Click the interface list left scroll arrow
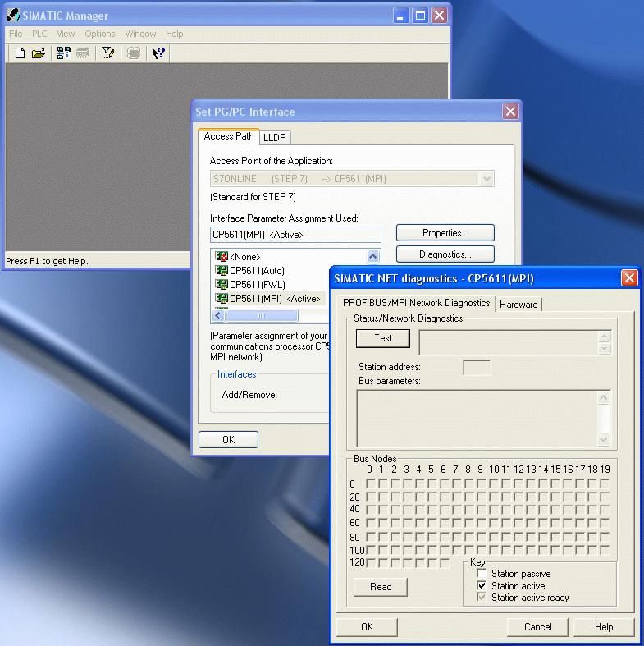644x646 pixels. pyautogui.click(x=218, y=316)
